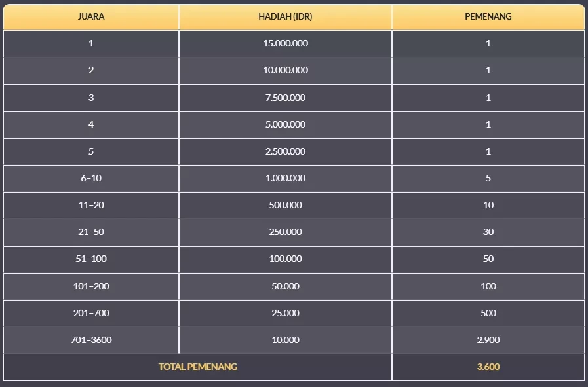
Task: Select the 1.000.000 prize cell
Action: [x=285, y=178]
